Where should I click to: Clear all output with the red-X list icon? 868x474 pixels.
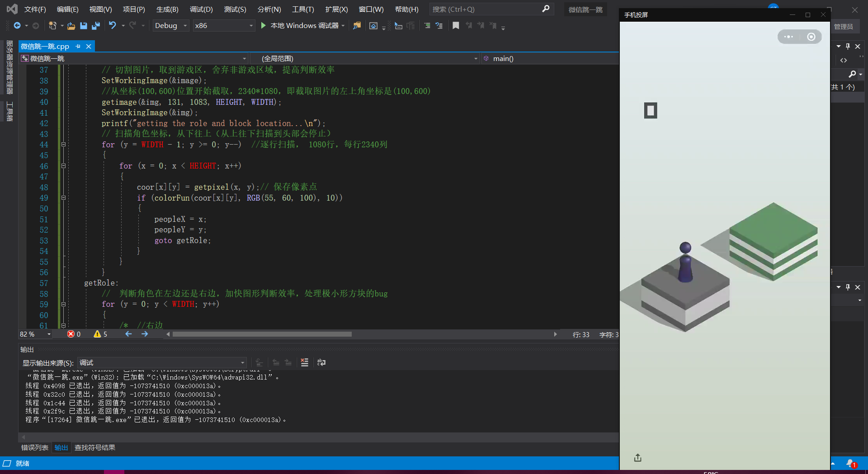pyautogui.click(x=305, y=362)
